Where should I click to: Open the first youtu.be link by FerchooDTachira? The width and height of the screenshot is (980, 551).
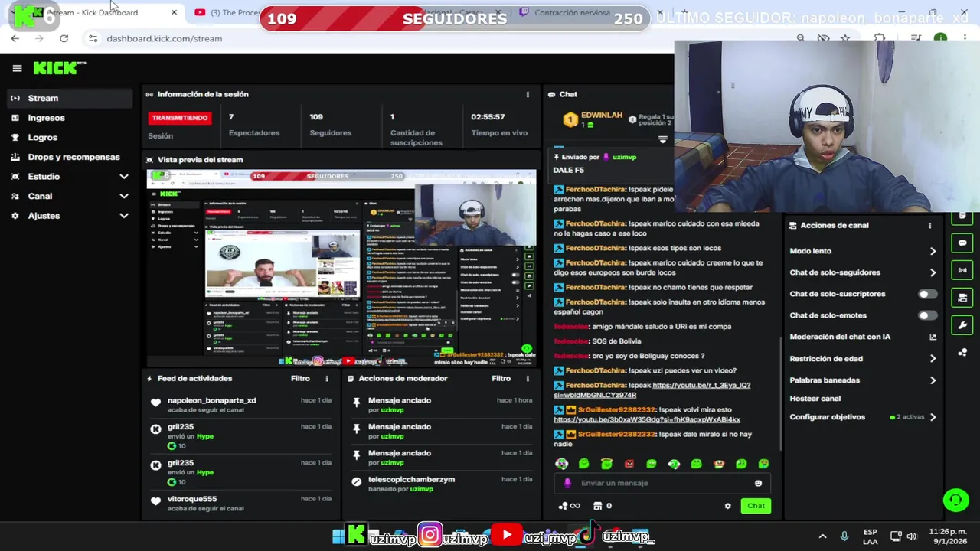652,390
